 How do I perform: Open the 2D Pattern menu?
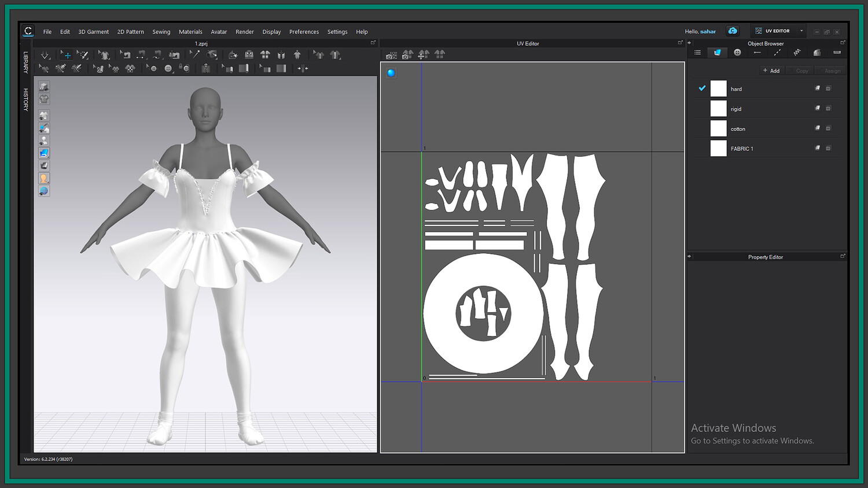pyautogui.click(x=130, y=32)
